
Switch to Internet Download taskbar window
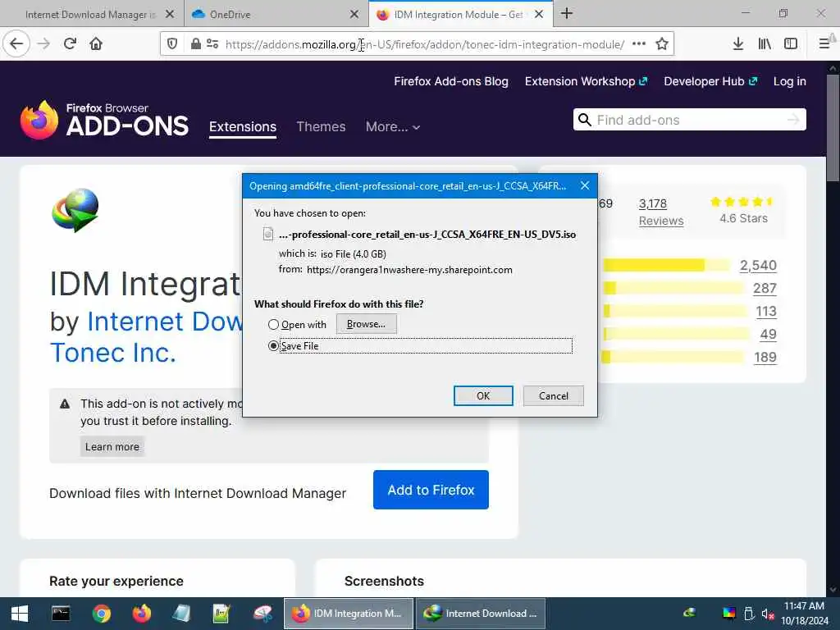pos(481,614)
